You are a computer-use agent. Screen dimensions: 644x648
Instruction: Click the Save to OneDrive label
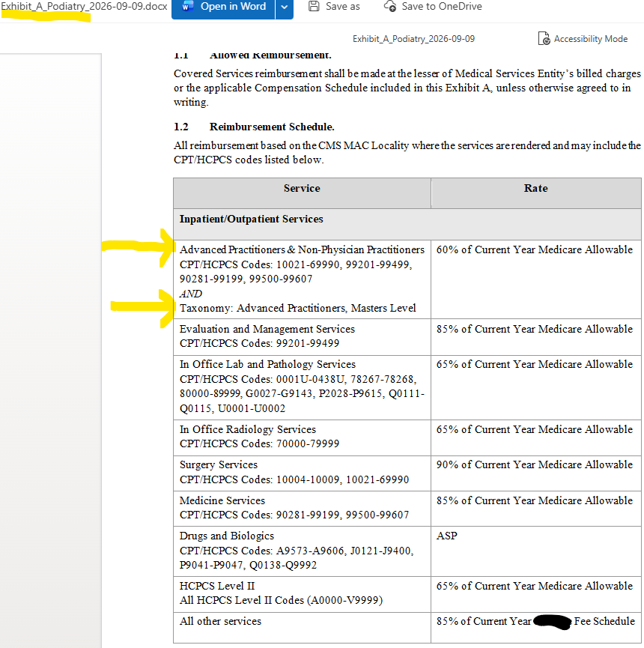[x=442, y=7]
